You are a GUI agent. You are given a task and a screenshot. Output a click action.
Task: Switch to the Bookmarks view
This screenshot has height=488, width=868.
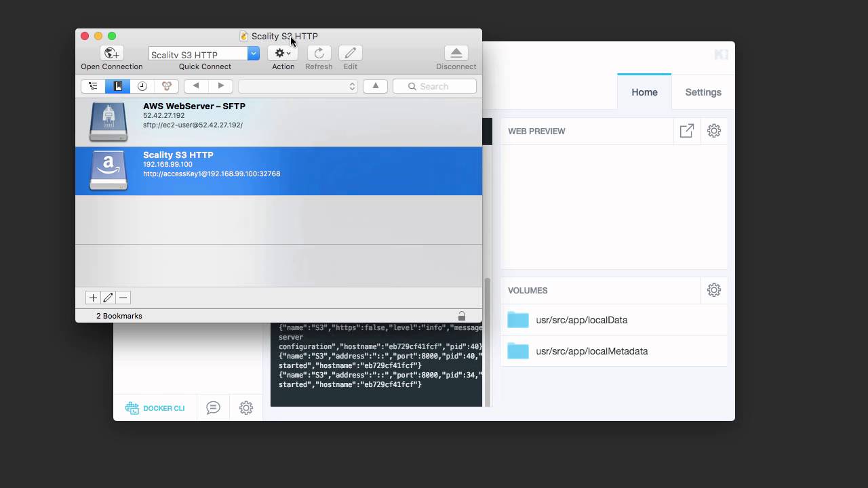click(117, 86)
